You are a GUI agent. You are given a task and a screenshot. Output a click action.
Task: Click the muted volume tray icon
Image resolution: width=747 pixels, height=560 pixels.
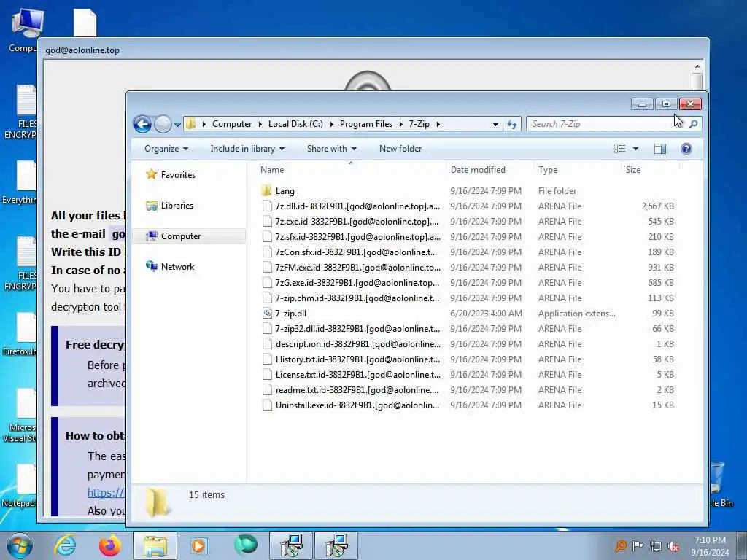tap(673, 547)
